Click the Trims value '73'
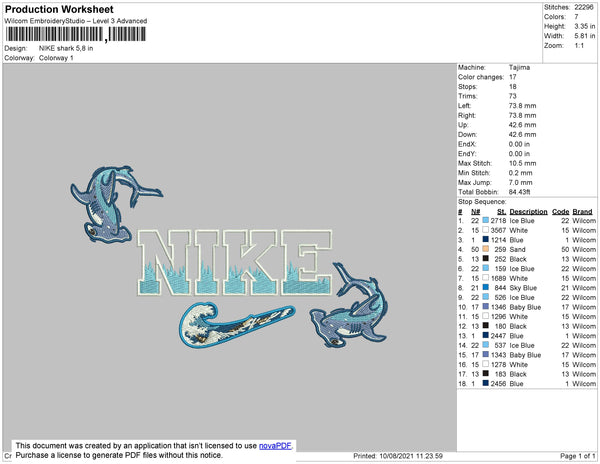The height and width of the screenshot is (464, 600). click(x=512, y=96)
